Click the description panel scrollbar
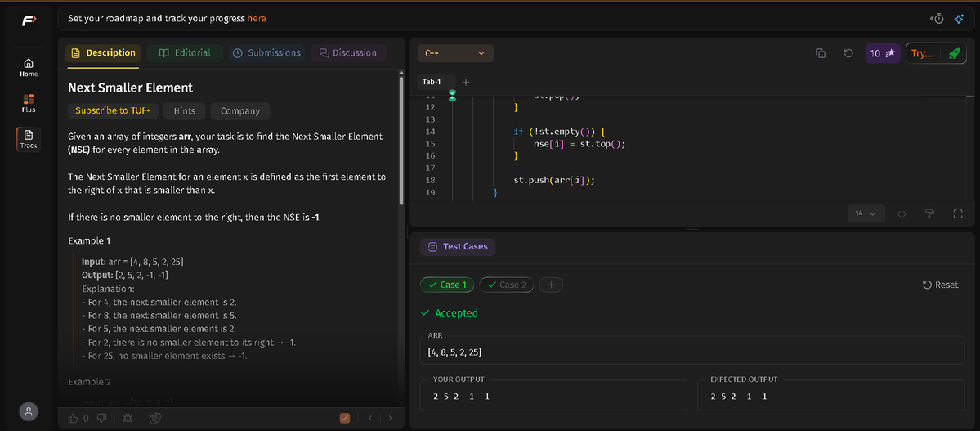 pos(401,141)
